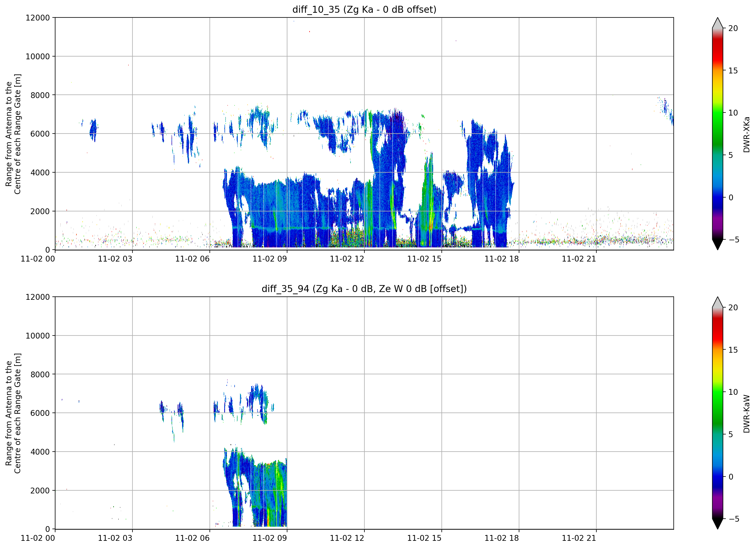Viewport: 756px width, 548px height.
Task: Click gray upper extension arrow of DWR-XKa colorbar
Action: [718, 23]
